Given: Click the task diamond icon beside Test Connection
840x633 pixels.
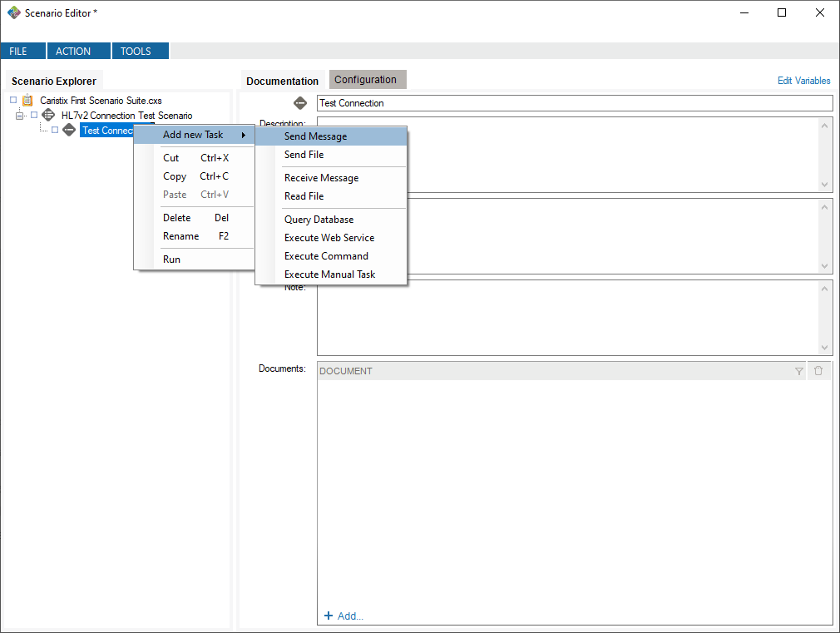Looking at the screenshot, I should 69,130.
